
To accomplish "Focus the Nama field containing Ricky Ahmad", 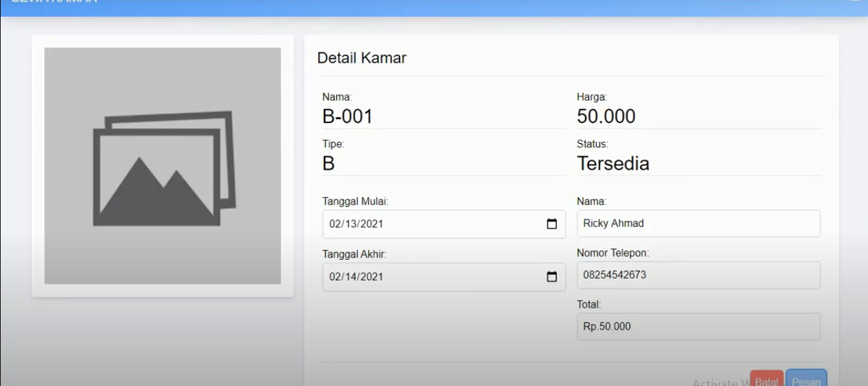I will point(698,223).
